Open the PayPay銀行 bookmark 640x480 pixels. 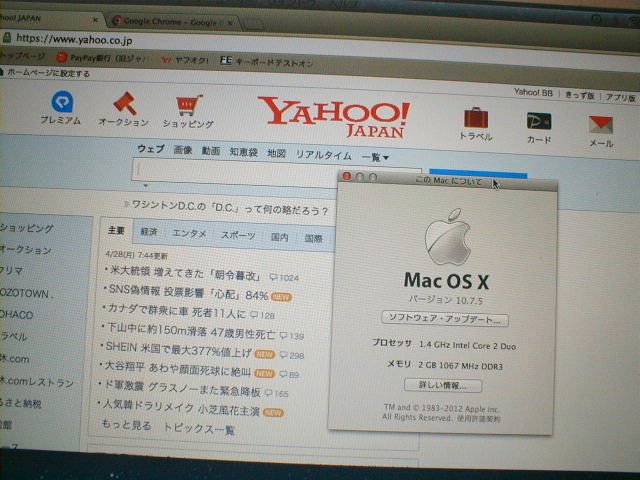pos(103,58)
